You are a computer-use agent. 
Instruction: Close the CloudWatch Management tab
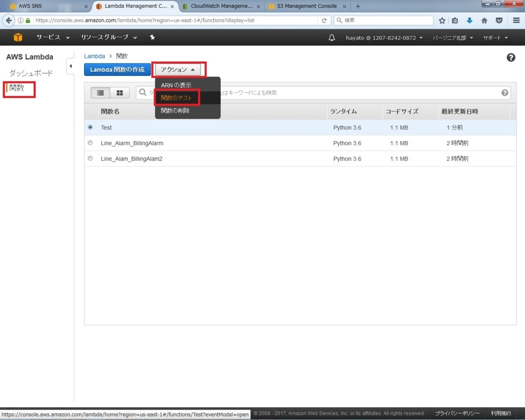tap(258, 6)
